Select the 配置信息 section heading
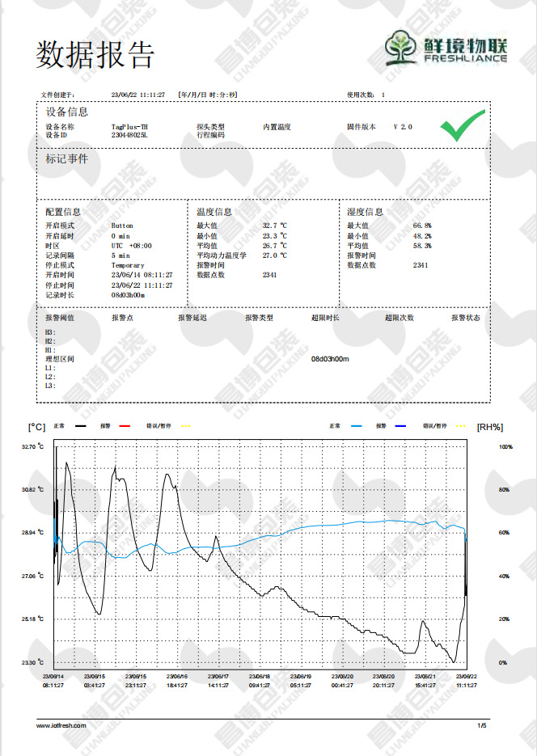 63,212
